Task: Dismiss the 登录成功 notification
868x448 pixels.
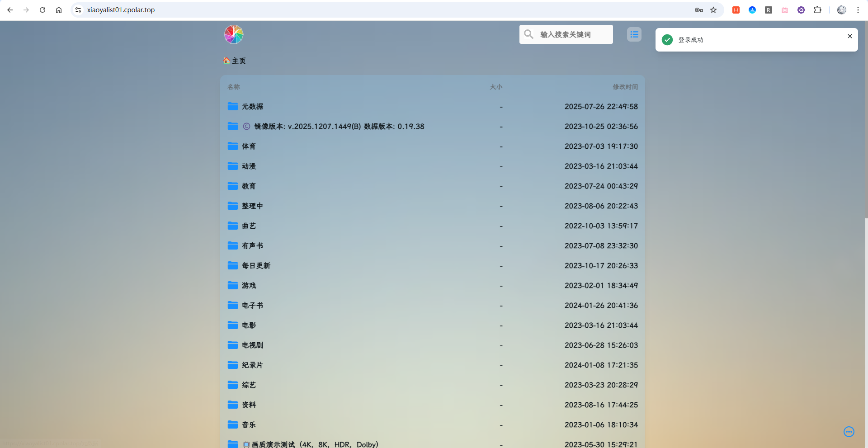Action: tap(849, 36)
